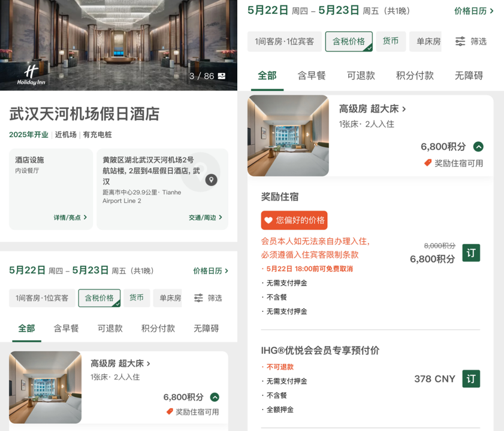Viewport: 504px width, 431px height.
Task: Click the 不可退款 notice
Action: click(280, 367)
